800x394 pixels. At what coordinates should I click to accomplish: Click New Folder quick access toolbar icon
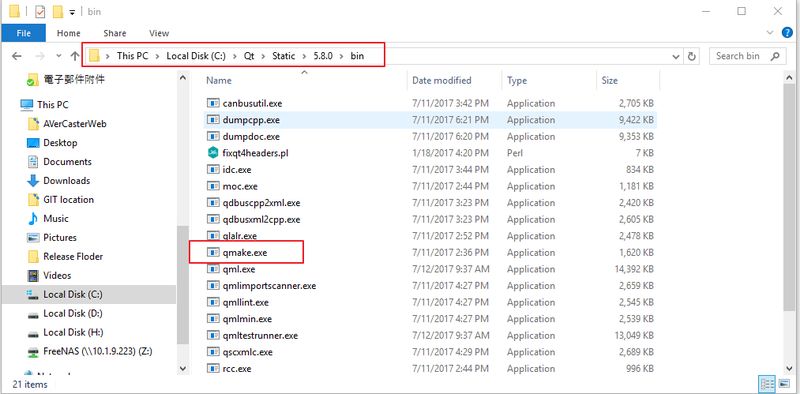pos(58,11)
